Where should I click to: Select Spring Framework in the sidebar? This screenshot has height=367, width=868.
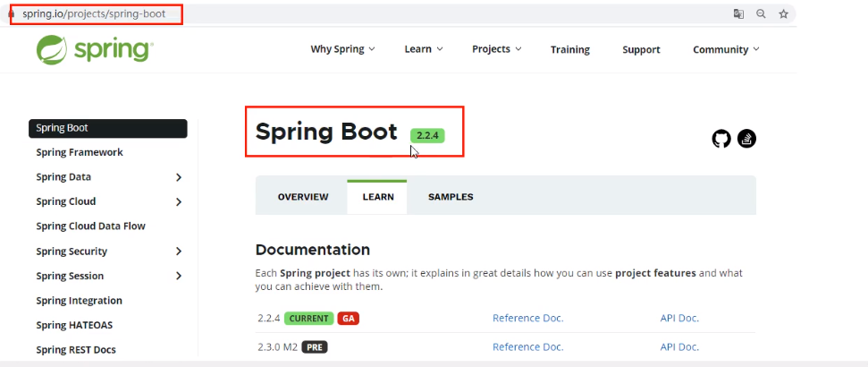tap(80, 152)
